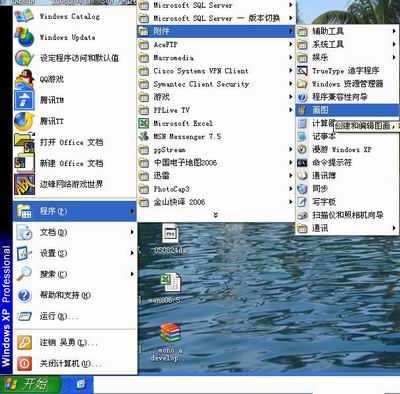Image resolution: width=400 pixels, height=394 pixels.
Task: Click quick launch icon beside Start
Action: pos(81,384)
